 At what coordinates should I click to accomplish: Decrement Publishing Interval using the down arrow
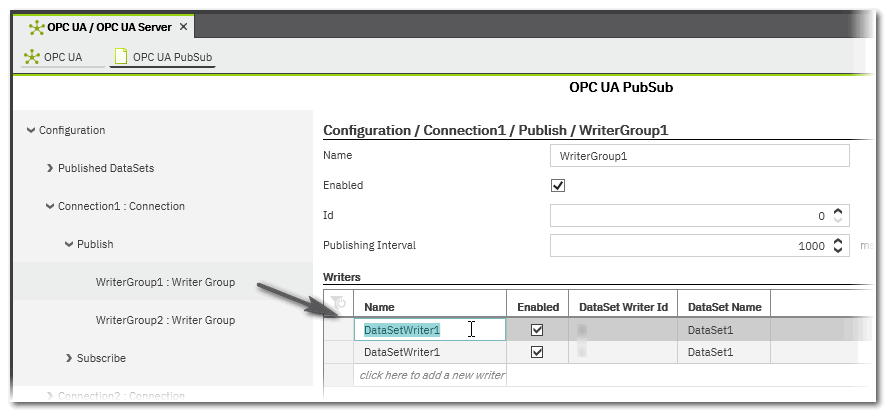(839, 250)
